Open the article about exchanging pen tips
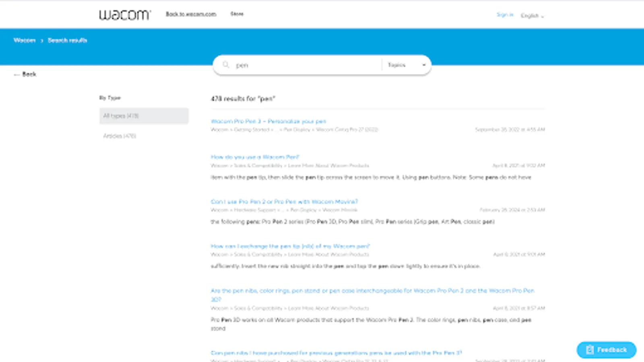 click(291, 246)
